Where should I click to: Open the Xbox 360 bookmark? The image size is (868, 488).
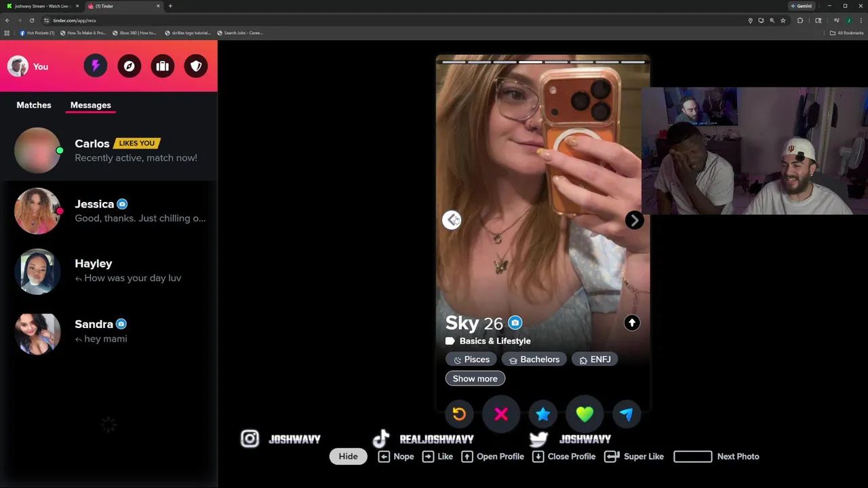coord(134,33)
